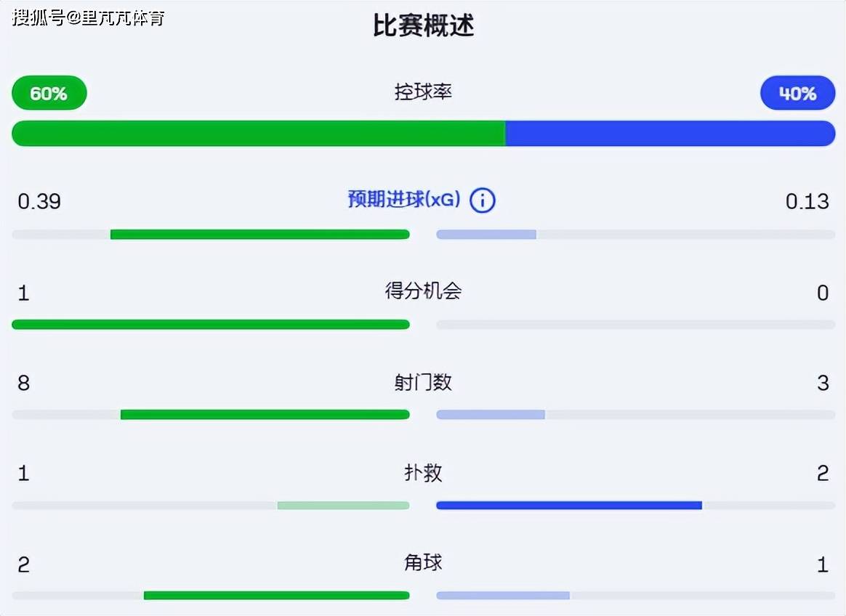
Task: Select away team's shots bar showing 3
Action: coord(491,414)
